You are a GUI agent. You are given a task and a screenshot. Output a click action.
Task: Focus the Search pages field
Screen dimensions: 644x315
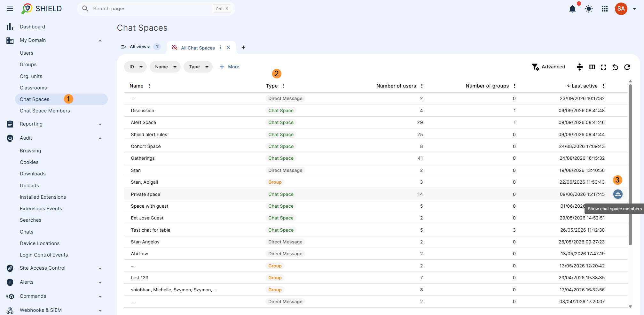(x=156, y=9)
